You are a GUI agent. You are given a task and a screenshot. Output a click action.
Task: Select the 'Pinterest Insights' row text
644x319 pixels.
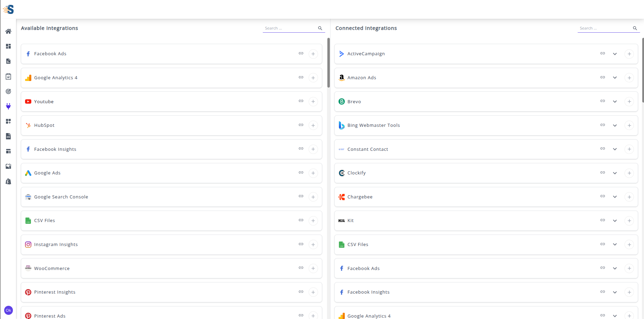click(55, 292)
